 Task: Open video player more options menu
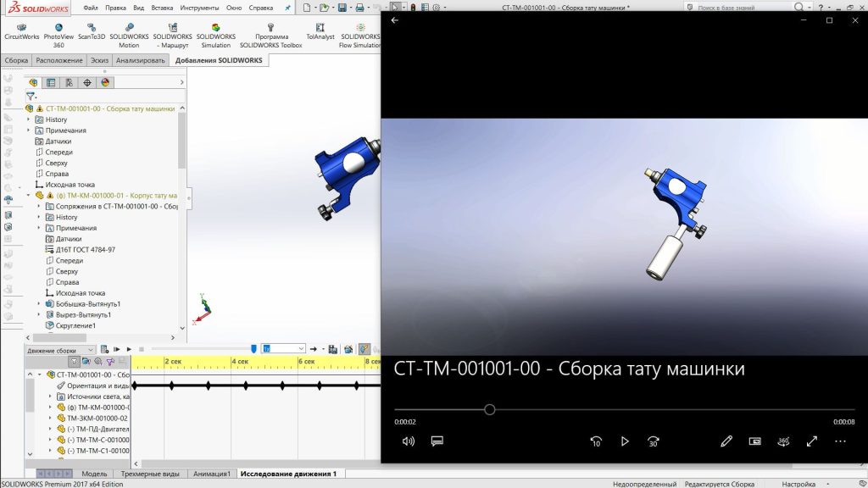[x=840, y=441]
